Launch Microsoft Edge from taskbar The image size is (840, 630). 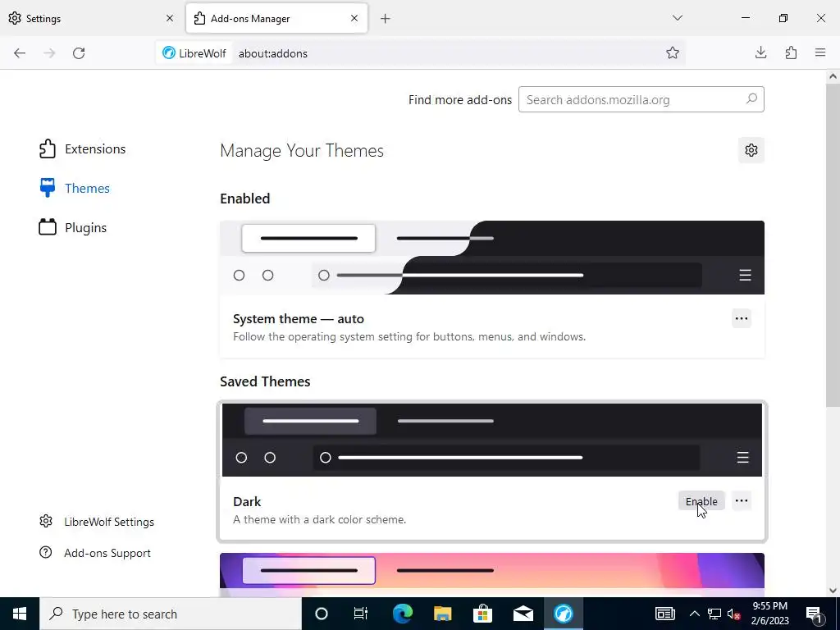click(x=402, y=614)
